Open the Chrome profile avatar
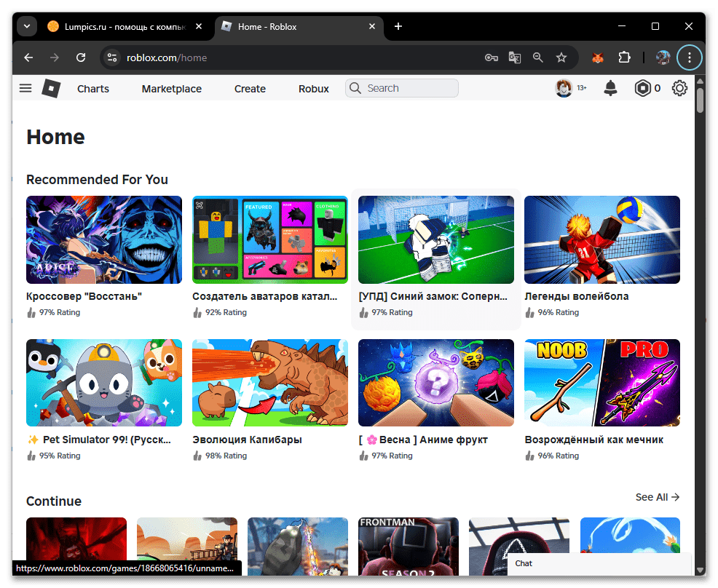The image size is (718, 588). pos(663,57)
